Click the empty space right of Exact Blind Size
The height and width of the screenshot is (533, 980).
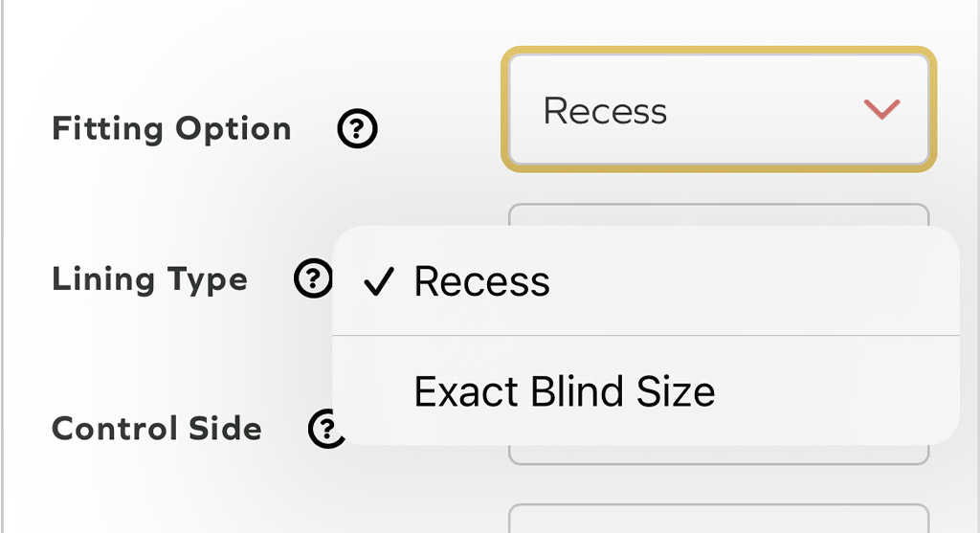[833, 391]
